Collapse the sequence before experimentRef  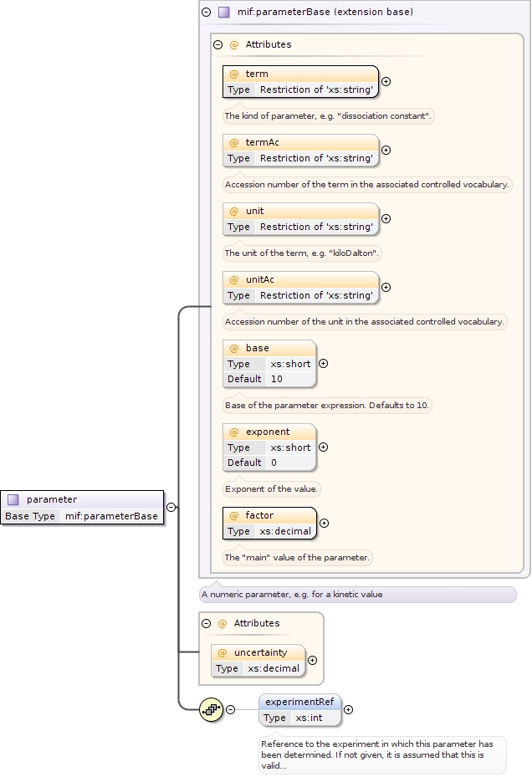[230, 710]
